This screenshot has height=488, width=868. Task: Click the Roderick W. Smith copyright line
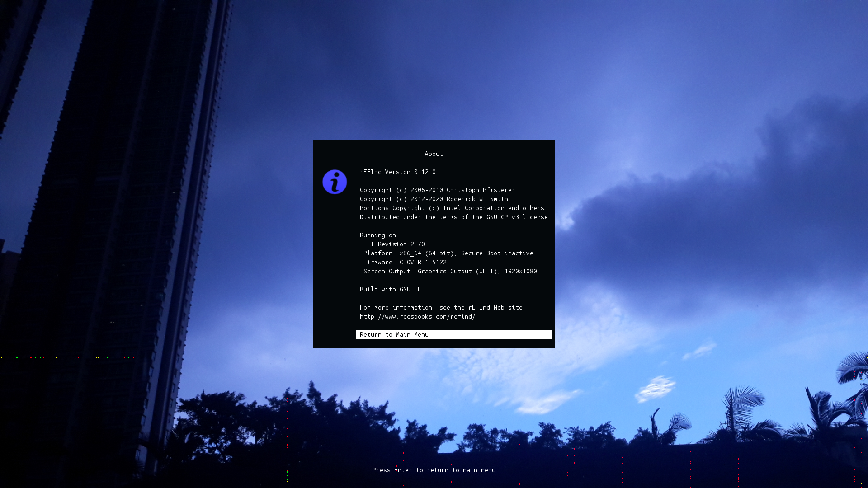pos(434,199)
